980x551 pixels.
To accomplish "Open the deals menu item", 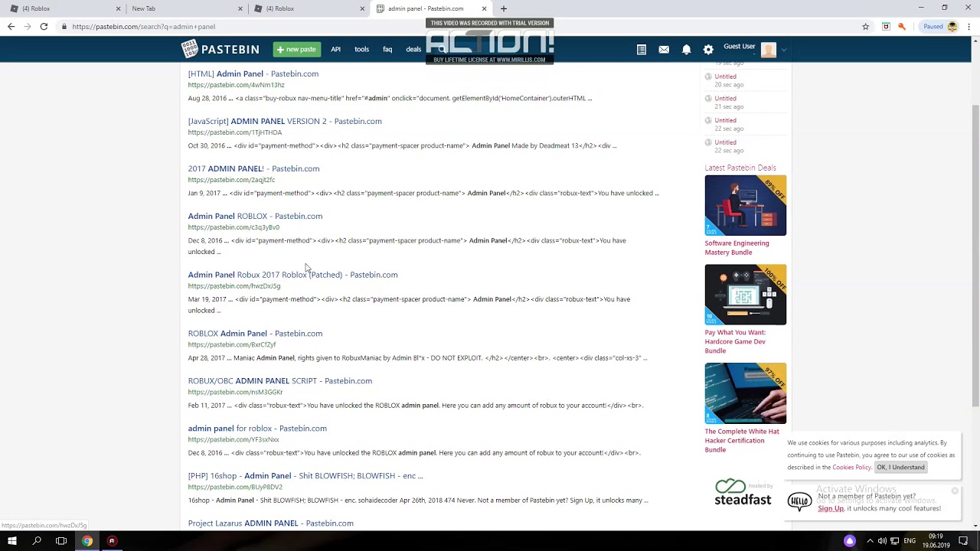I will [x=413, y=50].
